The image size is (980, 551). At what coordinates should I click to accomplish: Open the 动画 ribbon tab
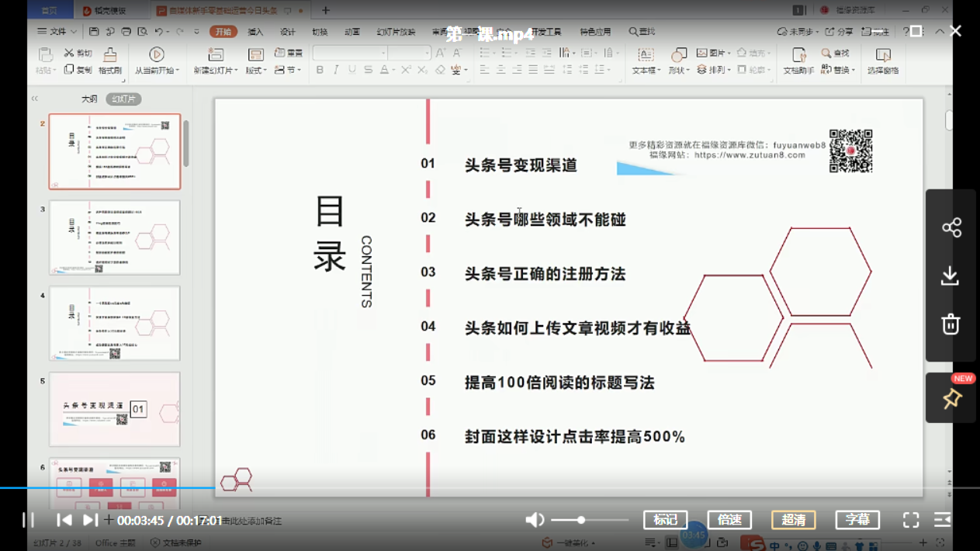(352, 32)
